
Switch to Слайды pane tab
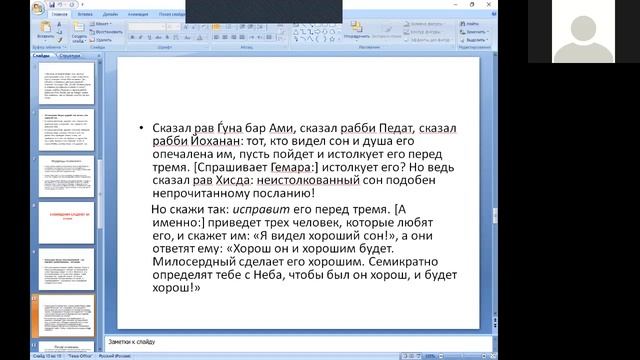41,55
